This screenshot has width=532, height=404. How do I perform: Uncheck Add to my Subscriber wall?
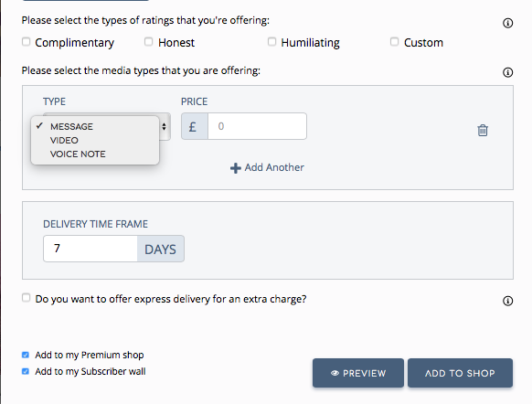(x=26, y=371)
